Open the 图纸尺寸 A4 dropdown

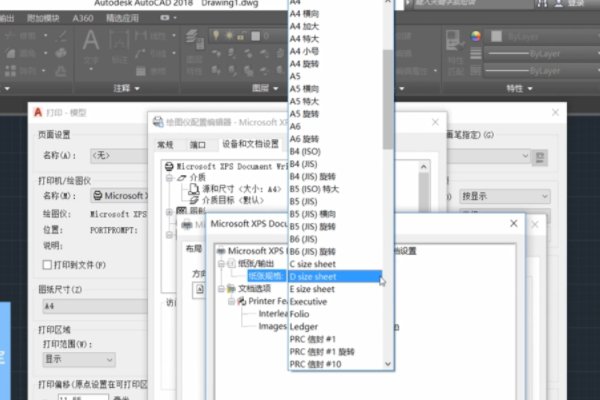pyautogui.click(x=95, y=306)
